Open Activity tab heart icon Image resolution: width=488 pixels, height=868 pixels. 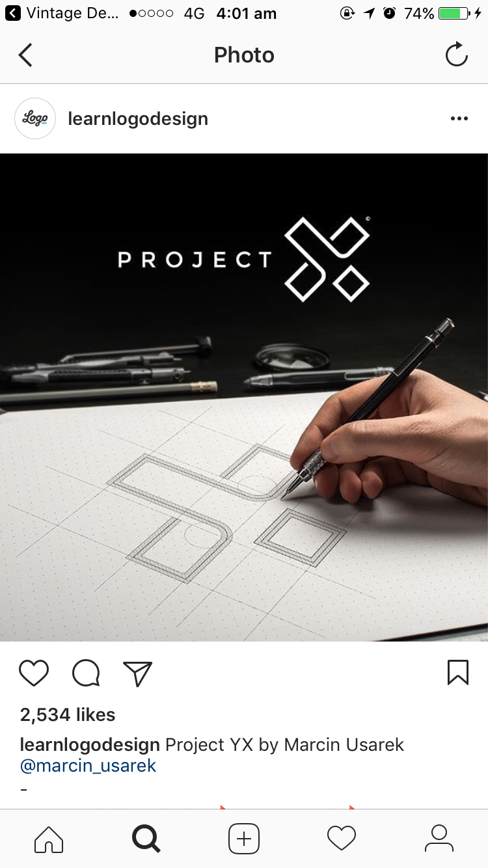tap(342, 839)
